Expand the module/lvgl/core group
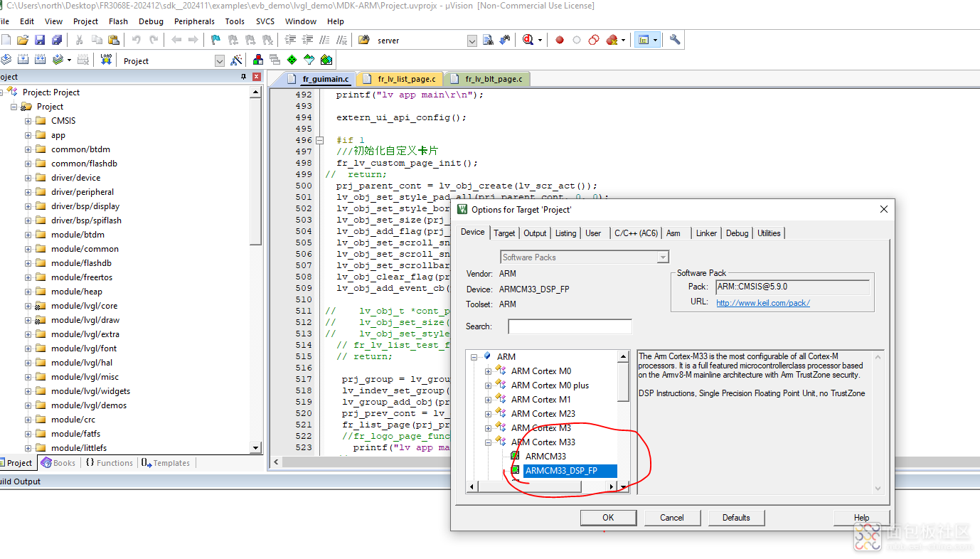Screen dimensions: 980x559 pos(28,306)
